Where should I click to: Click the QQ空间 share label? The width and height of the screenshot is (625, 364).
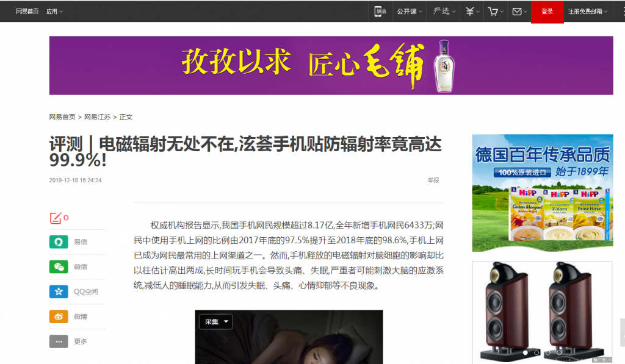85,291
